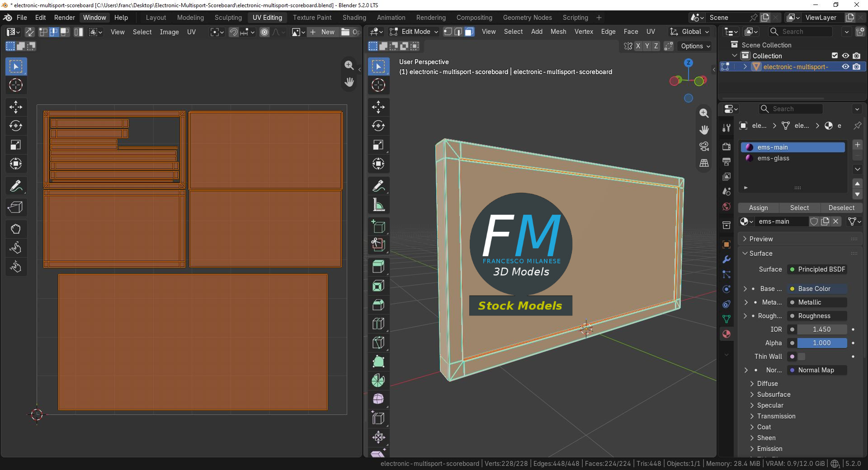Screen dimensions: 868x470
Task: Click the Assign button
Action: (758, 208)
